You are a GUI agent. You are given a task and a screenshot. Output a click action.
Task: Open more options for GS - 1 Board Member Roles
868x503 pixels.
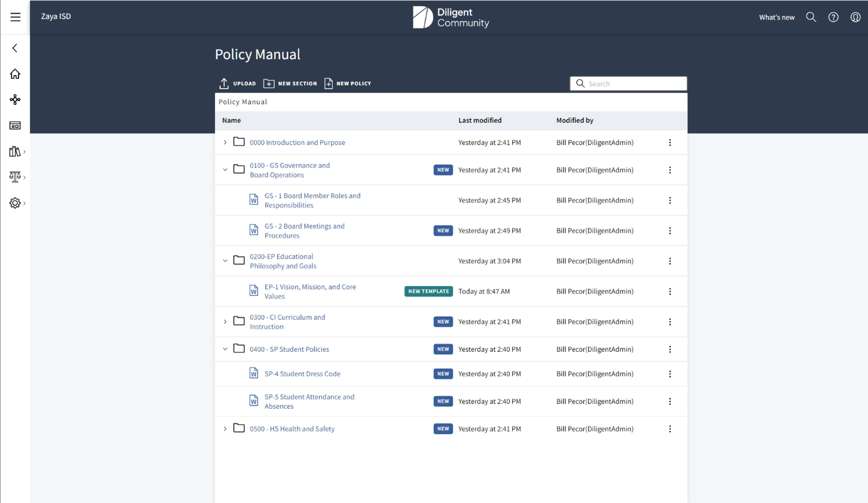[670, 200]
